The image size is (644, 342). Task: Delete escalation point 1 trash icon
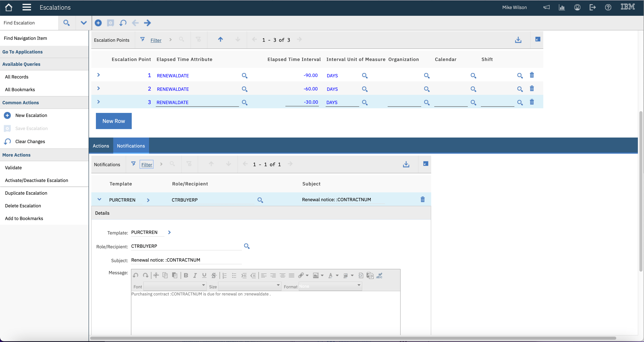pyautogui.click(x=532, y=75)
